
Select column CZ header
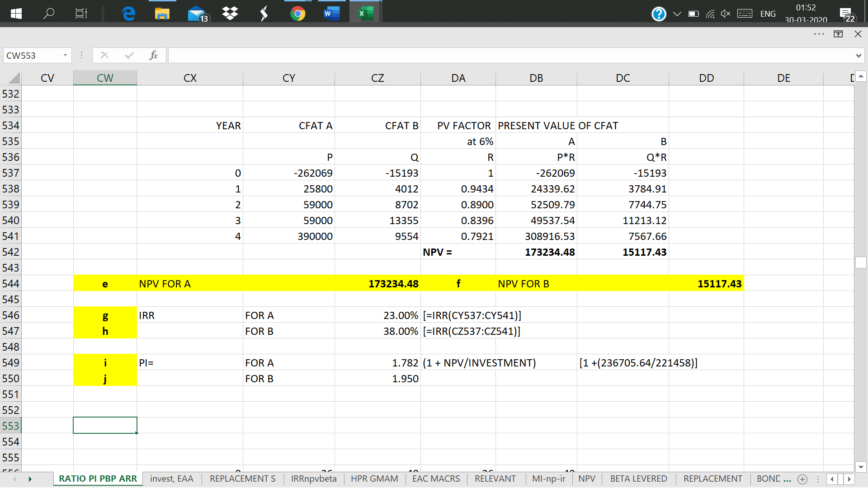(377, 78)
